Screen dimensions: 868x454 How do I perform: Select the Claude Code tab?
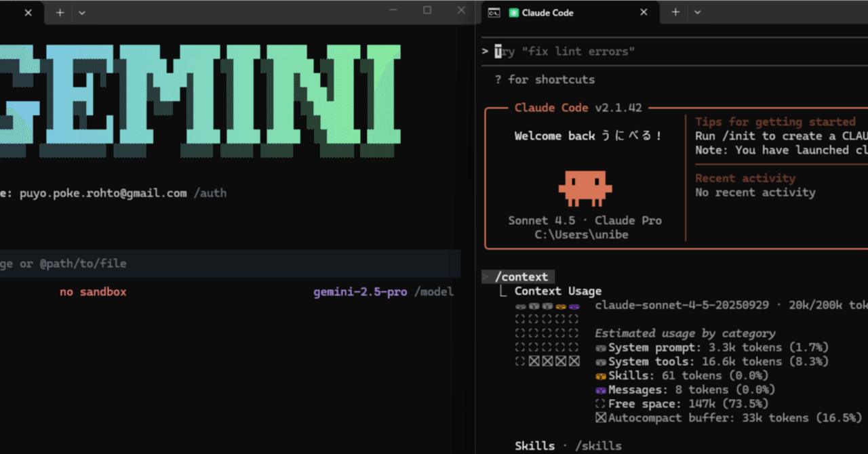(570, 12)
